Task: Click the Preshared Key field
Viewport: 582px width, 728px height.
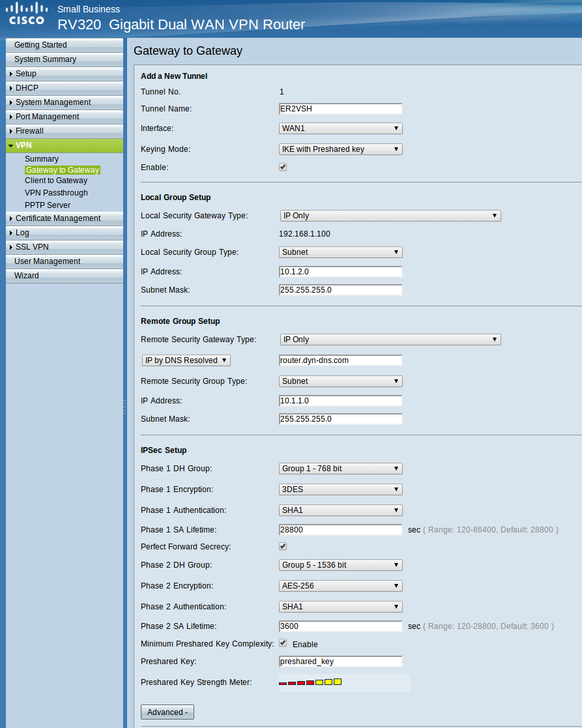Action: (x=341, y=662)
